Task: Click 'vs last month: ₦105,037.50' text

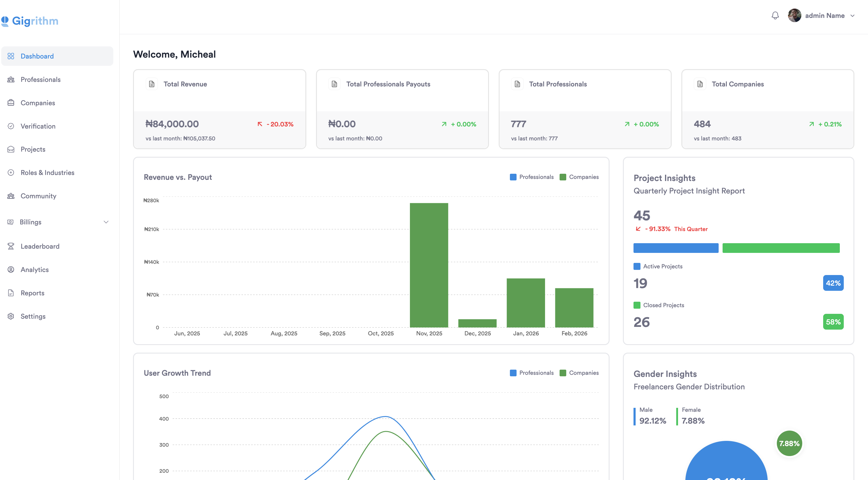Action: coord(180,138)
